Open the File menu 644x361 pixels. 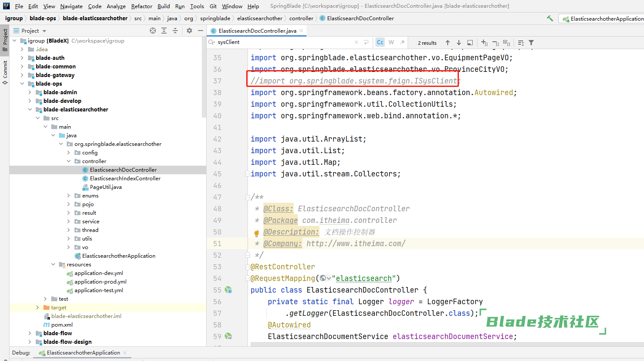(19, 6)
